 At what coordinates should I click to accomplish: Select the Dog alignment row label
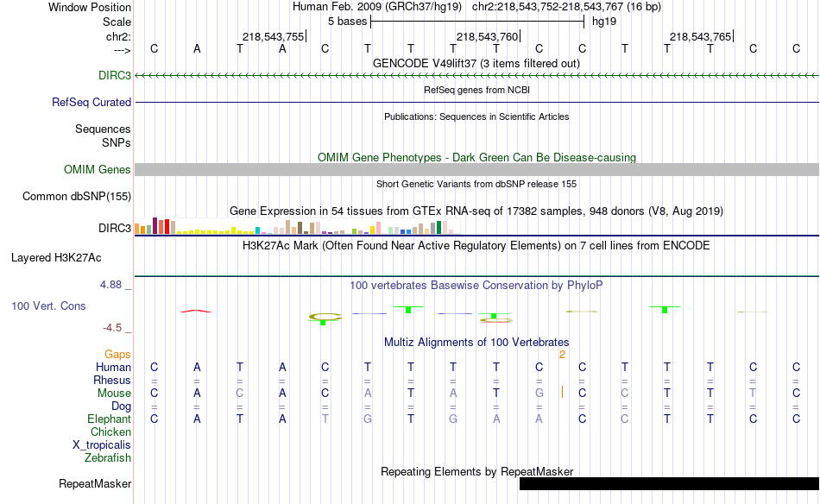pos(121,406)
